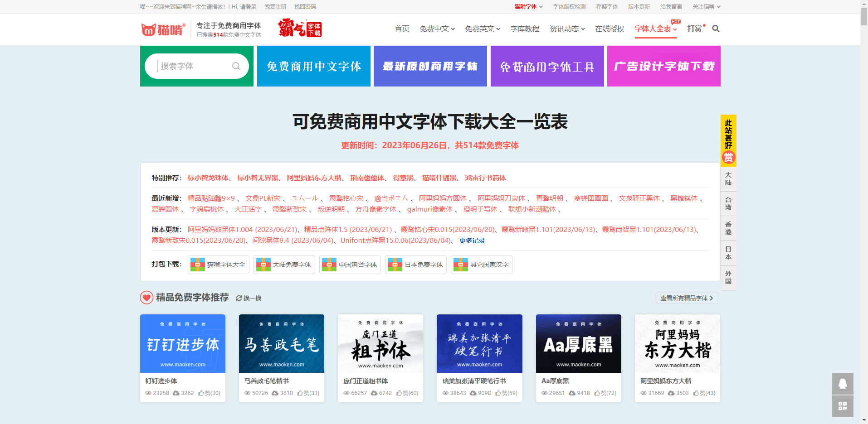
Task: Like the 阿里妈妈东方大楷 font with thumbs-up
Action: click(x=696, y=393)
